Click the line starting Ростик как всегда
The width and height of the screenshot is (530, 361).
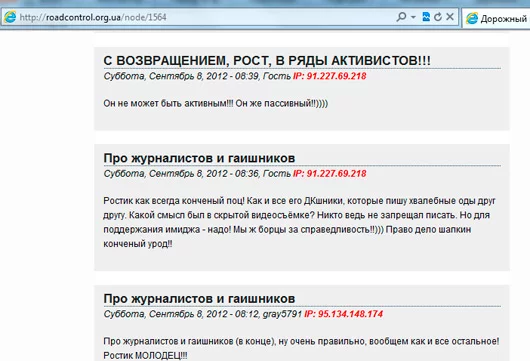pyautogui.click(x=299, y=201)
